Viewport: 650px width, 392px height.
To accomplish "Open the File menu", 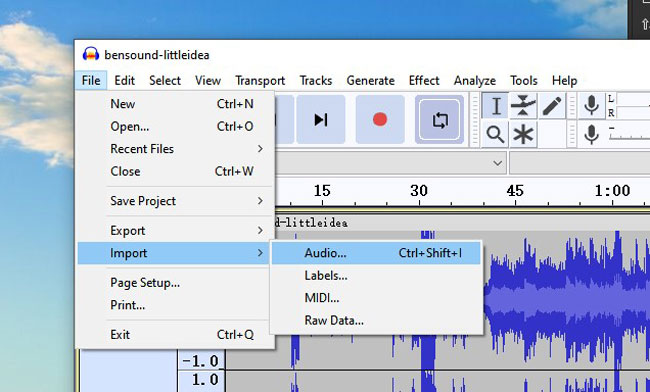I will coord(91,80).
